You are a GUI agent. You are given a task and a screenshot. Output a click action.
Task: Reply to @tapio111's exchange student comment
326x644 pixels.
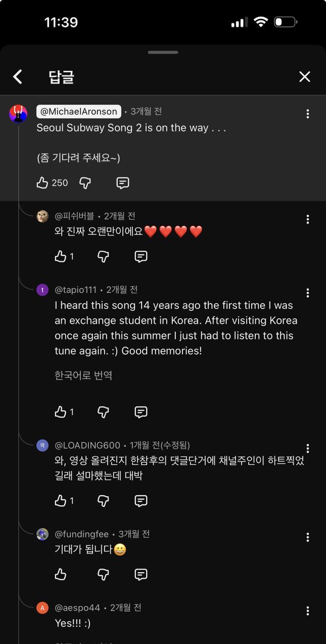pyautogui.click(x=141, y=412)
